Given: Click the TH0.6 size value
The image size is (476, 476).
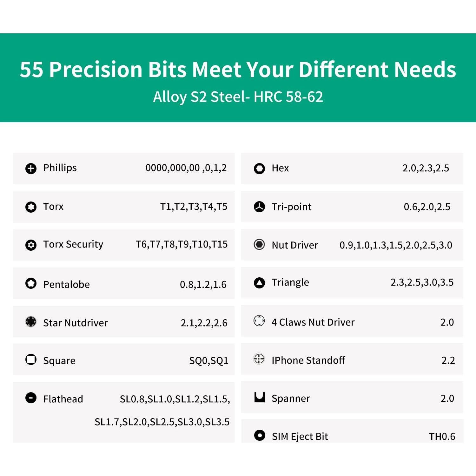Looking at the screenshot, I should [442, 437].
